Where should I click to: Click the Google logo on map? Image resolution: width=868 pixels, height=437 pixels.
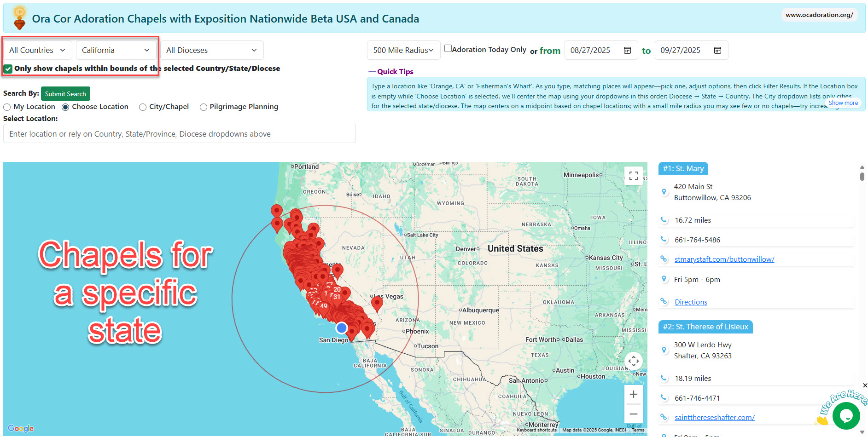21,428
